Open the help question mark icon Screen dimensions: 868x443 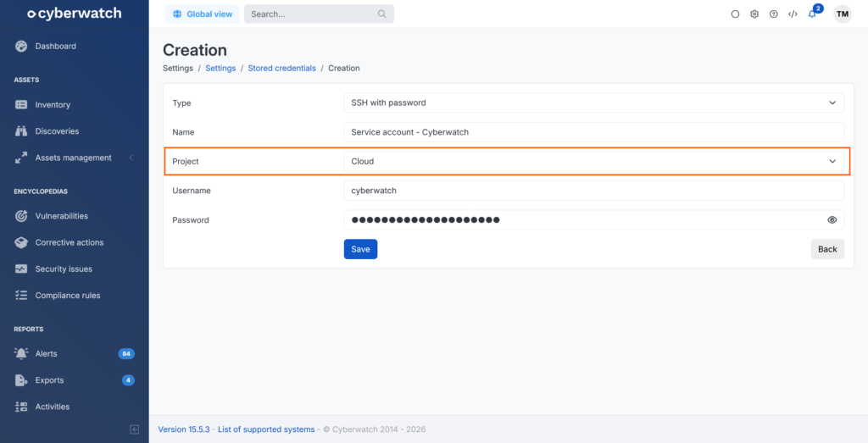(x=773, y=14)
